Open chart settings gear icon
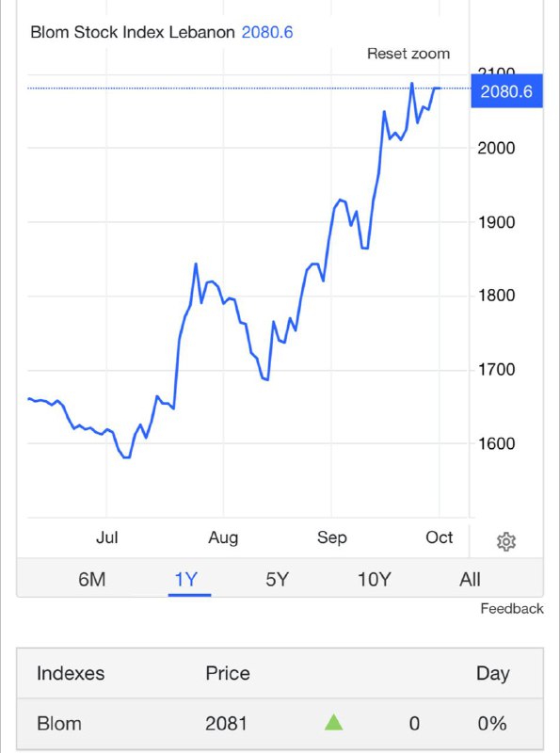The height and width of the screenshot is (753, 560). (506, 542)
